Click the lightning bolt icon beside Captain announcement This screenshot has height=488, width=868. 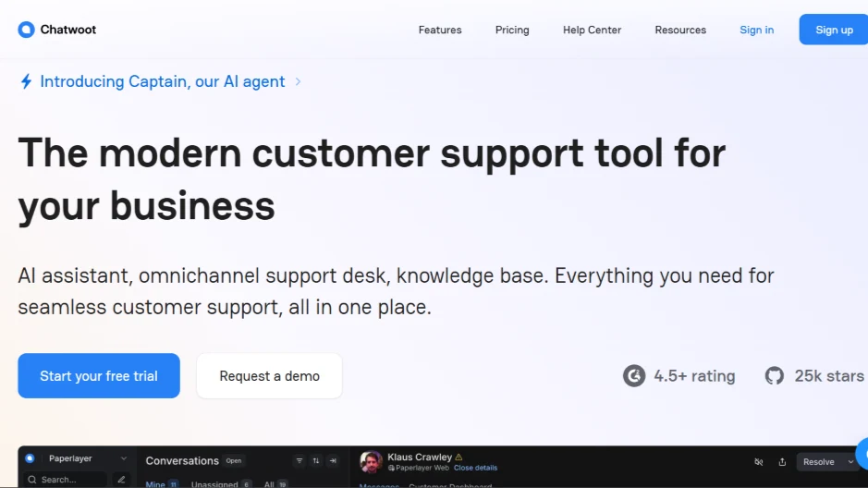(26, 82)
